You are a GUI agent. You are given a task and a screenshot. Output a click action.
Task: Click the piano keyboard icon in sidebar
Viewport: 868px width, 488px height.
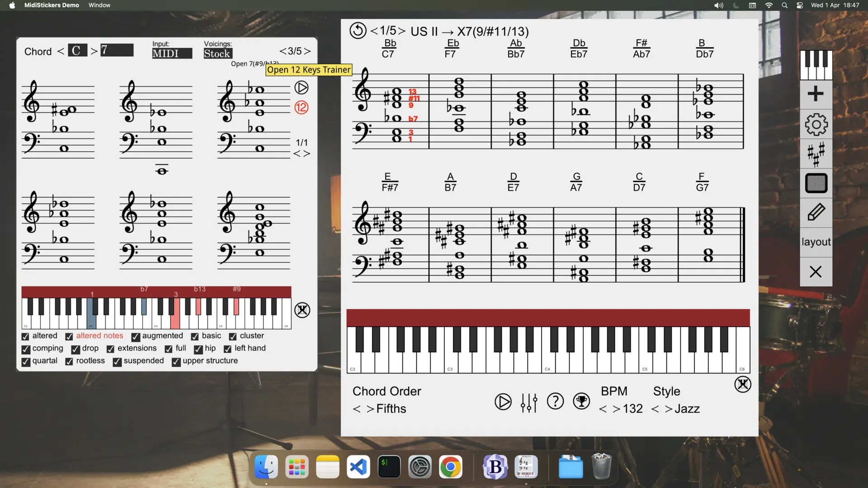[816, 65]
